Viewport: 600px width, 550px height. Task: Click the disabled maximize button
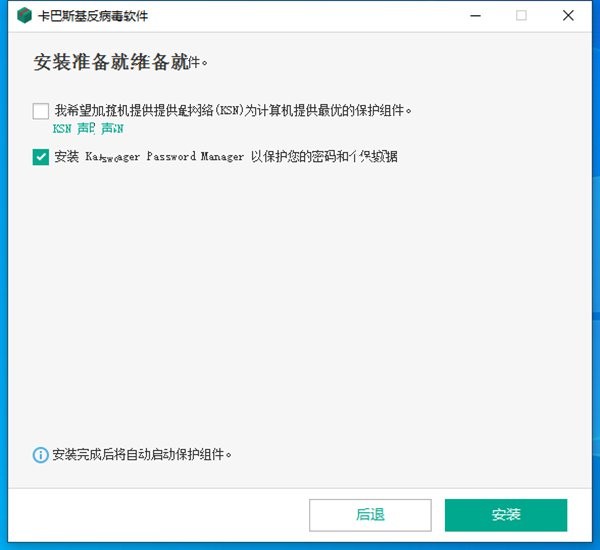(521, 16)
